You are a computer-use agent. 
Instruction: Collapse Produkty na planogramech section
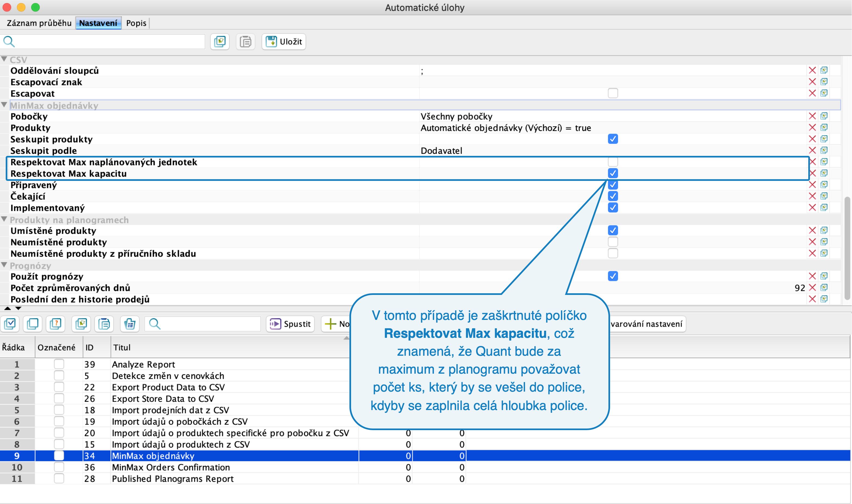[4, 219]
